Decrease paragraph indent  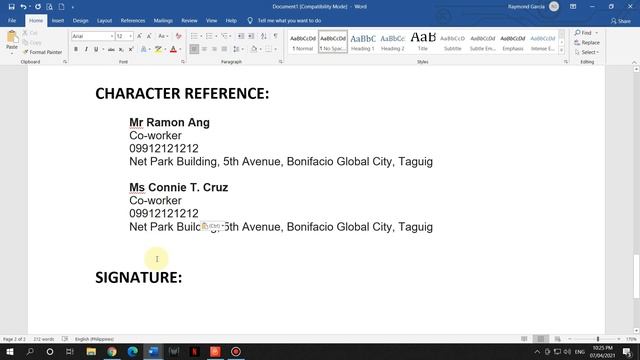pyautogui.click(x=241, y=36)
